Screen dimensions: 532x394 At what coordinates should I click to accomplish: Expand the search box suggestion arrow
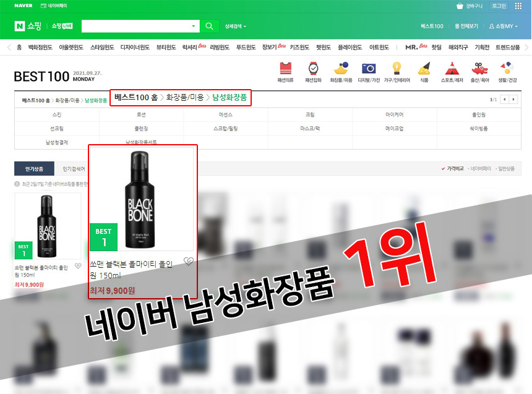pyautogui.click(x=194, y=26)
